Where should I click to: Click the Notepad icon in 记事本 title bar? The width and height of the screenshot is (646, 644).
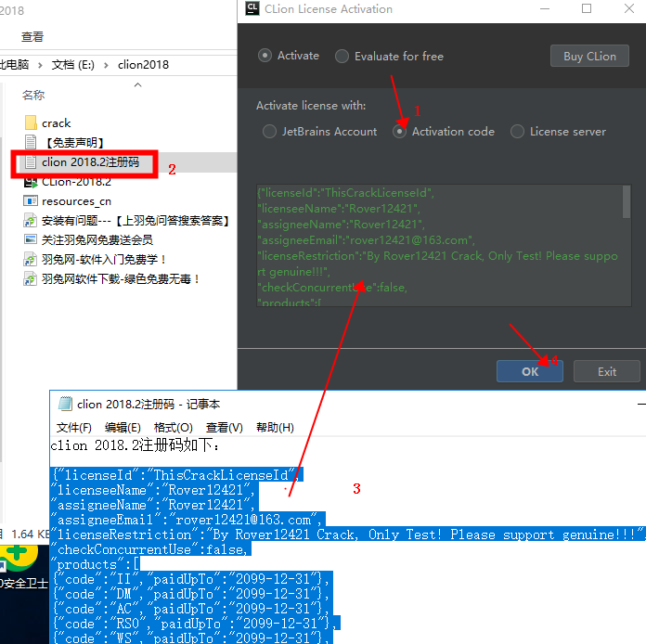pos(65,404)
